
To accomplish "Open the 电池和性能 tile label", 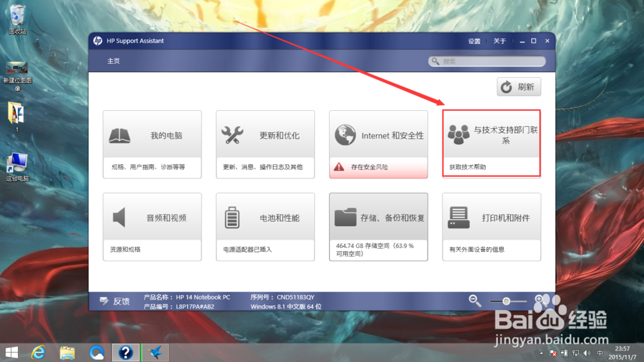I will (x=279, y=218).
